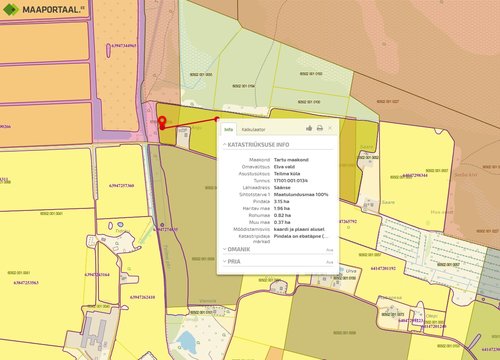Click the red map pin marker

coord(162,122)
